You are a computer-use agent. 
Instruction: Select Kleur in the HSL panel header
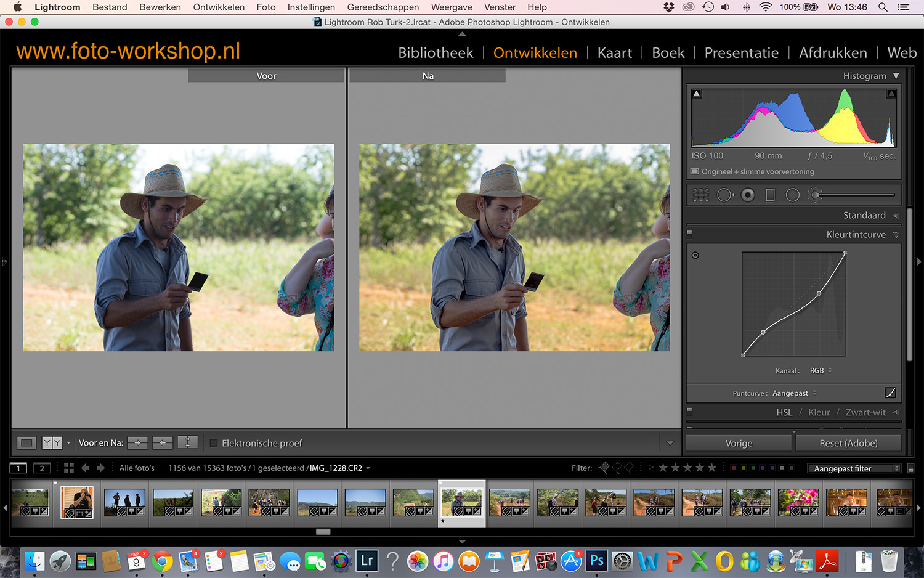819,412
